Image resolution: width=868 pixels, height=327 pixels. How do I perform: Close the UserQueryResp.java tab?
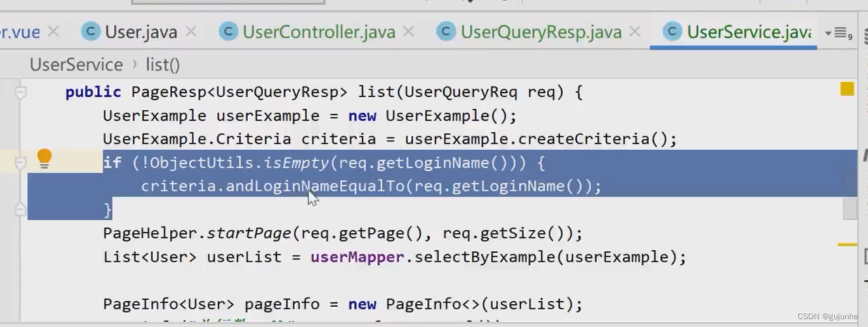click(x=635, y=31)
